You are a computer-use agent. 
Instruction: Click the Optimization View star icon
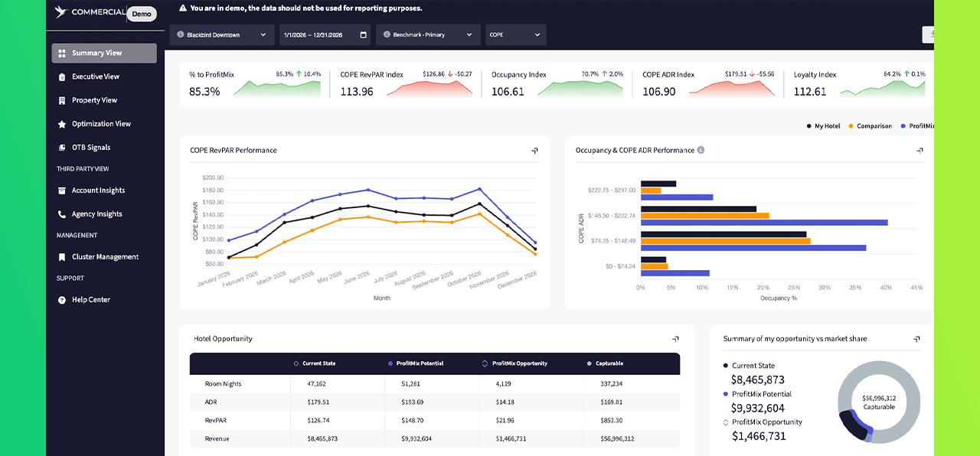[62, 124]
